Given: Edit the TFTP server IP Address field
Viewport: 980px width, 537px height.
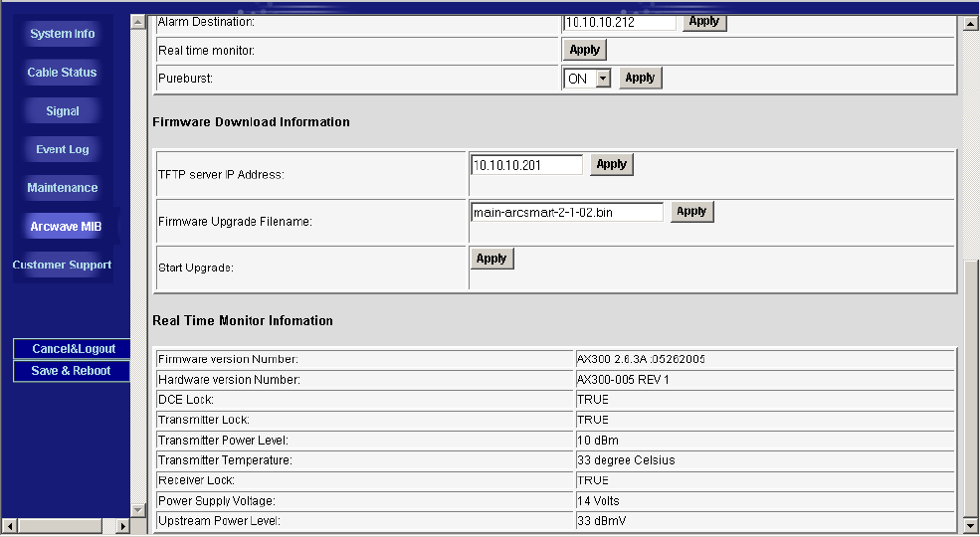Looking at the screenshot, I should point(526,165).
